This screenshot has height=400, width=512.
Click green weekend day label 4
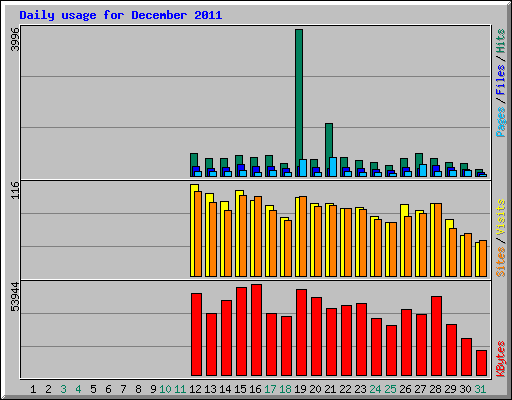(x=78, y=389)
